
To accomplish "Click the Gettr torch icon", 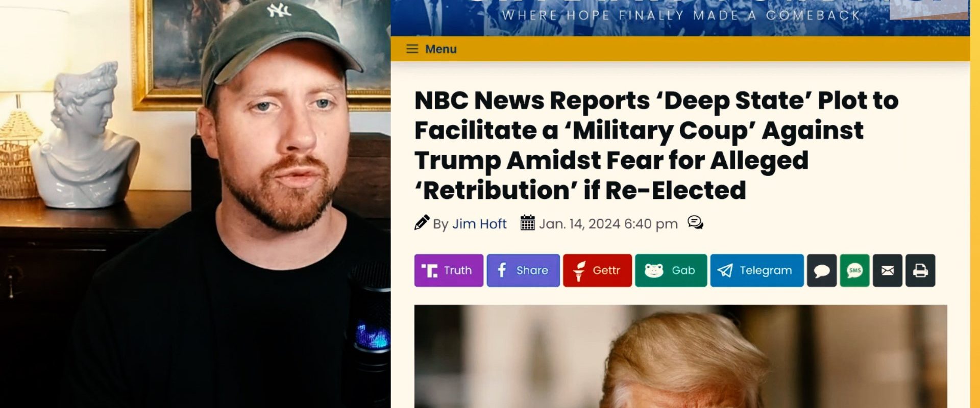I will (579, 270).
